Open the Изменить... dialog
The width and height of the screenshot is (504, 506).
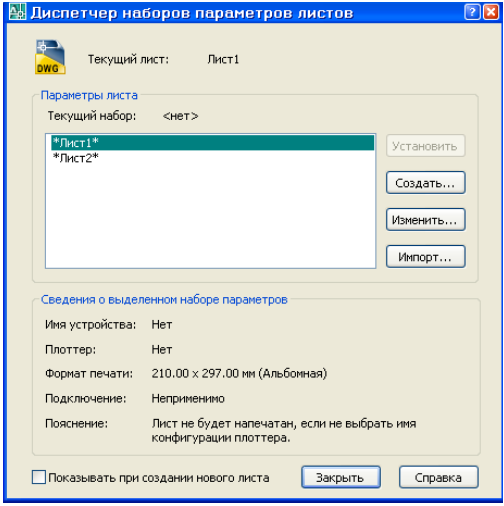(x=425, y=220)
